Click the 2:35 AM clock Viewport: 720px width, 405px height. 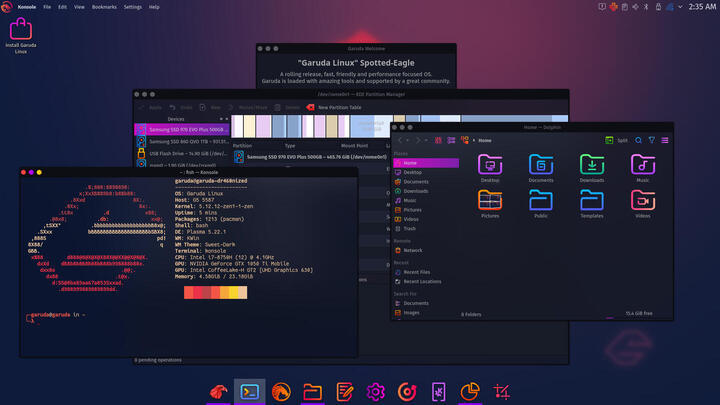click(702, 7)
